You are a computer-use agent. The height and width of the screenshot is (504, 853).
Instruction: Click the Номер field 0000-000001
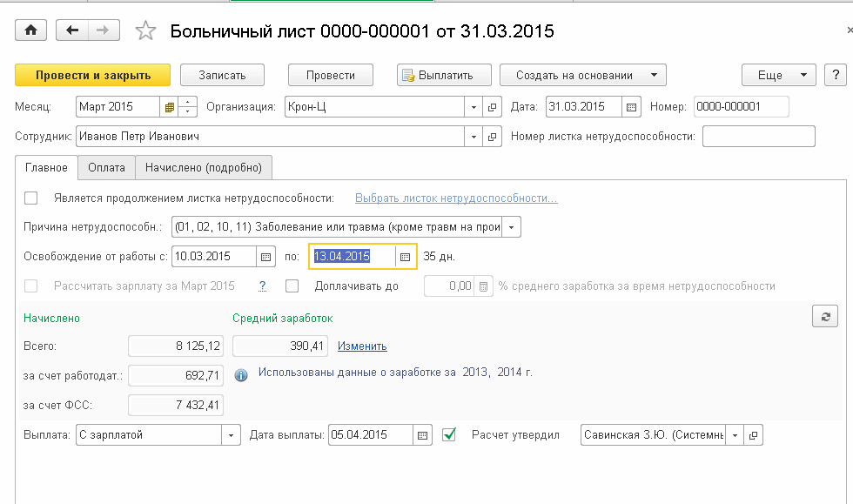(742, 107)
